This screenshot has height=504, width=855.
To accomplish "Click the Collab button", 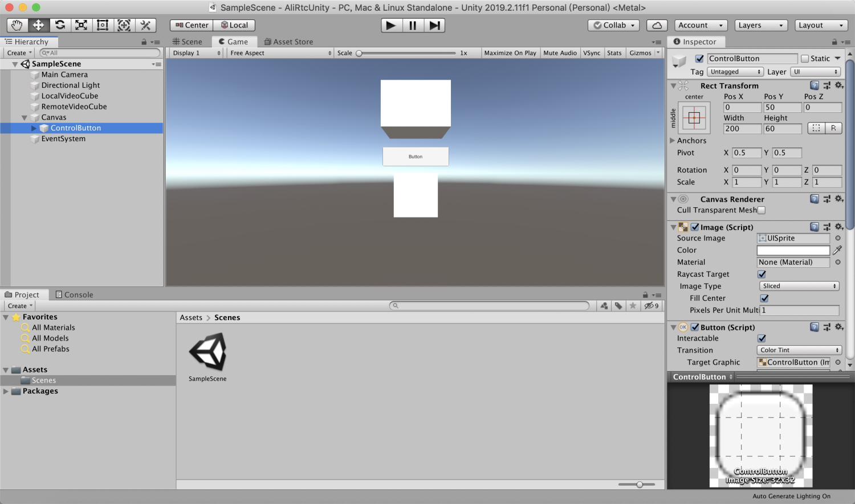I will pyautogui.click(x=613, y=25).
